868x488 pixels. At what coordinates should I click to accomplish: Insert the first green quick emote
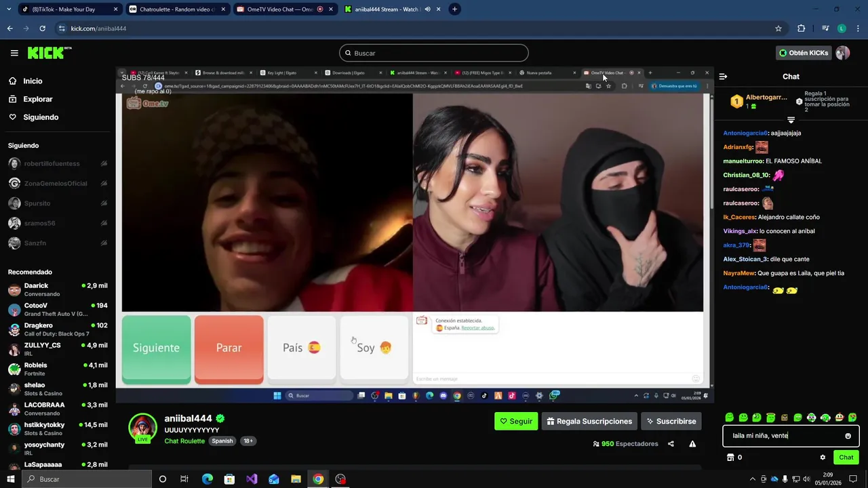[730, 418]
